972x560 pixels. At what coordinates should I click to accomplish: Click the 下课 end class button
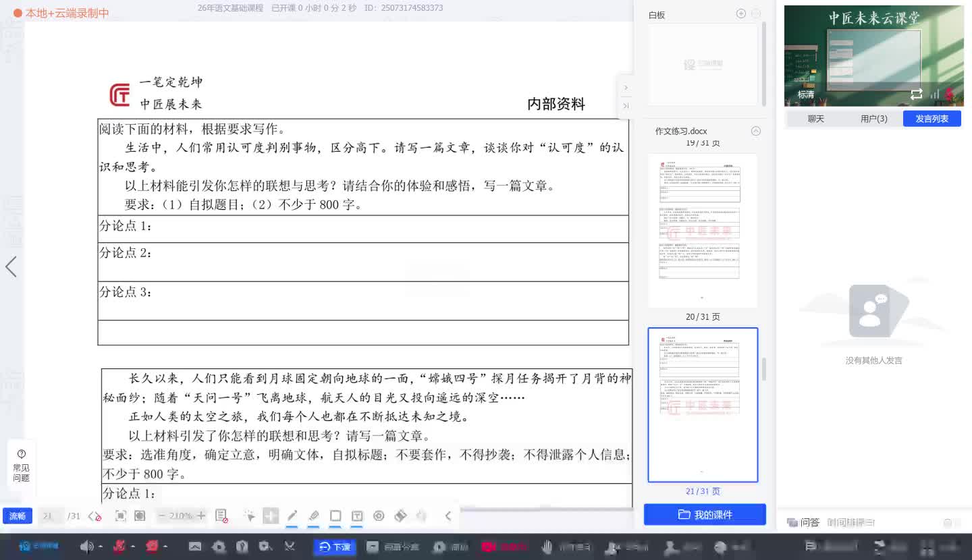[x=335, y=547]
